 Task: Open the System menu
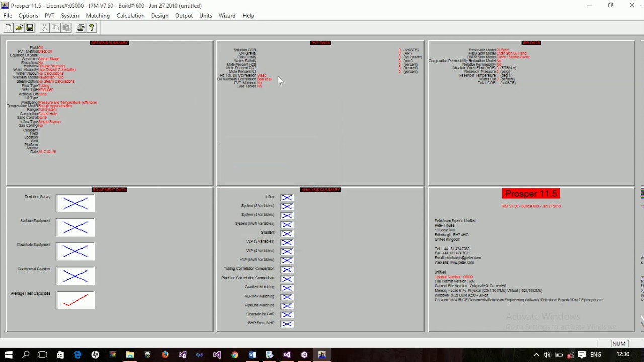click(x=70, y=16)
